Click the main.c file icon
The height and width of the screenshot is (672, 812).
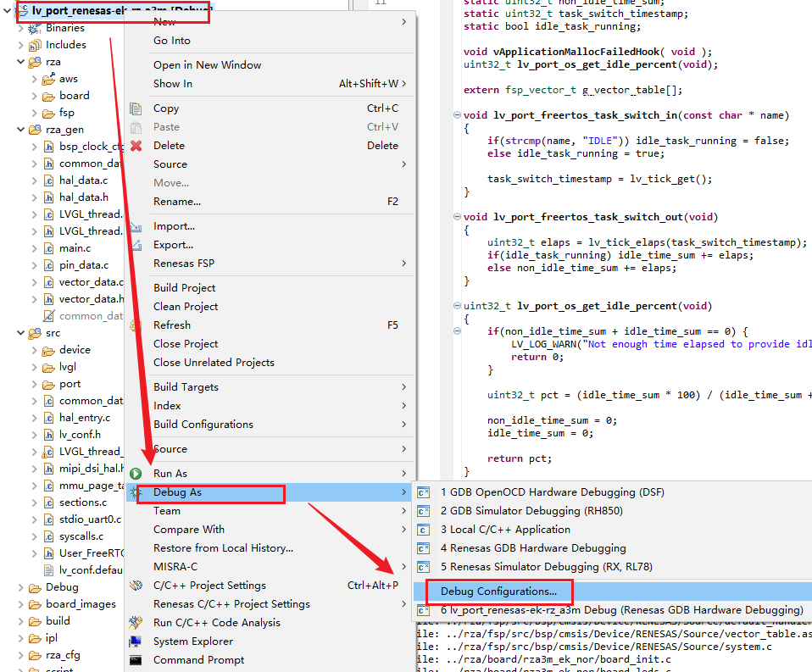click(48, 248)
